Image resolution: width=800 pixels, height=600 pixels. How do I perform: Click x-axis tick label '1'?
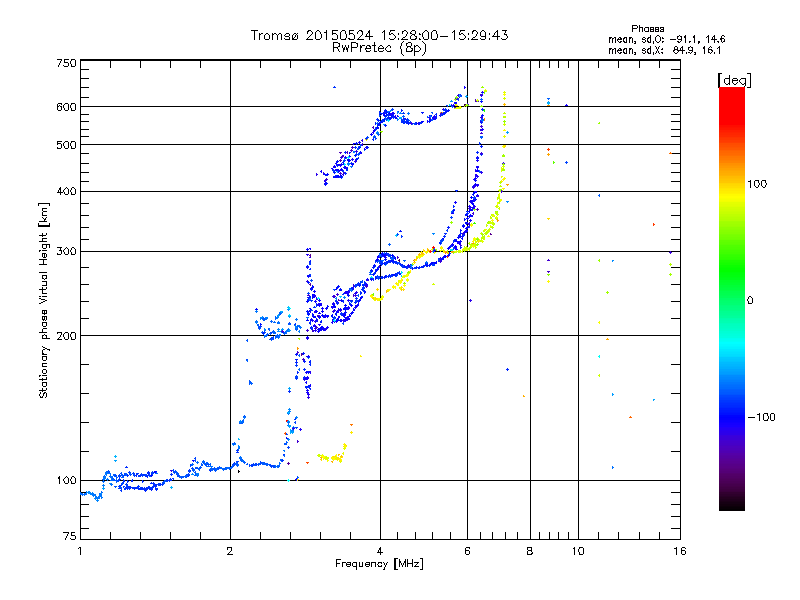80,551
